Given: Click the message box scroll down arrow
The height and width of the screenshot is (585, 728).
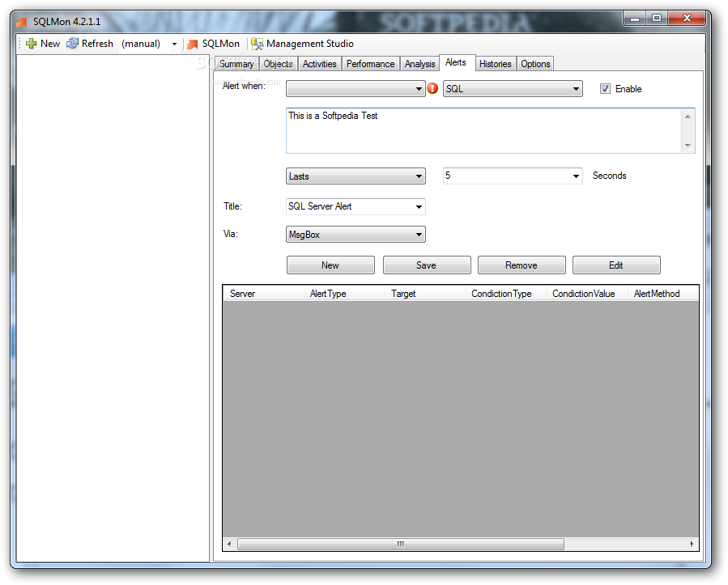Looking at the screenshot, I should point(688,145).
